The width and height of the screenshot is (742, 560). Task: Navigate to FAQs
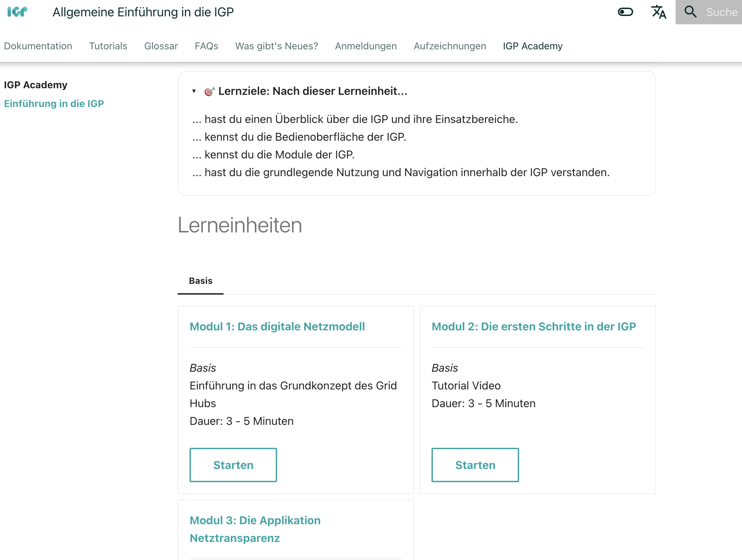tap(207, 46)
